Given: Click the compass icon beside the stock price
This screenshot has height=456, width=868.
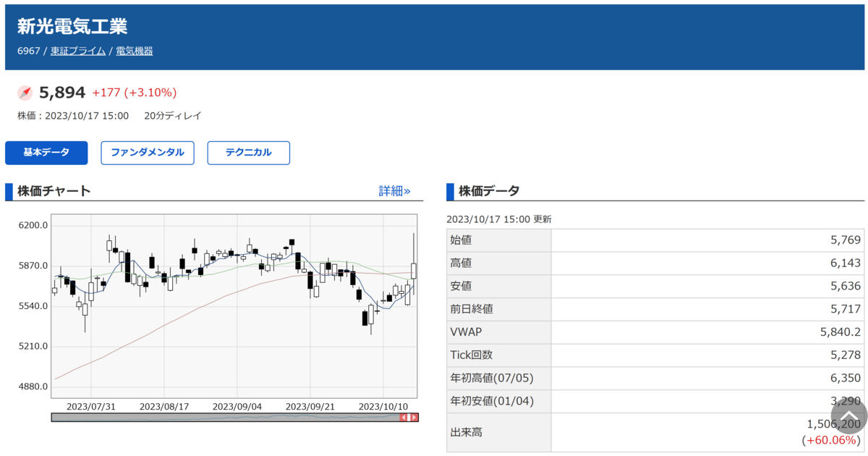Looking at the screenshot, I should (25, 93).
